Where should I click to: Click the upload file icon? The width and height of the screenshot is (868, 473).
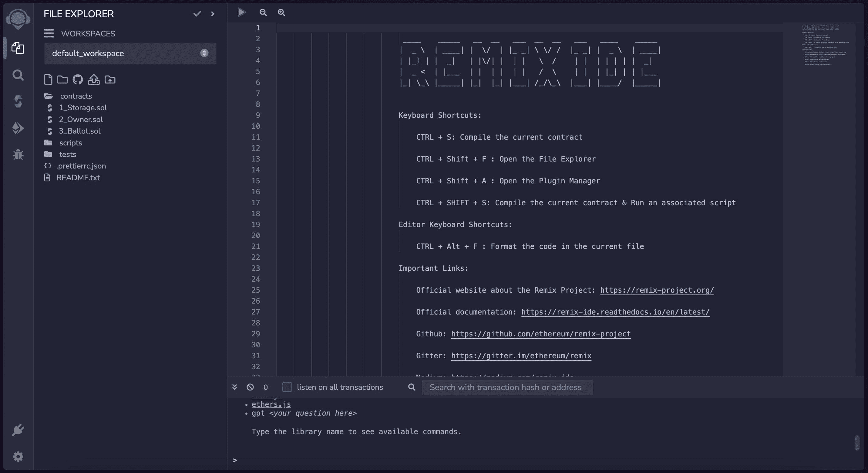coord(94,80)
